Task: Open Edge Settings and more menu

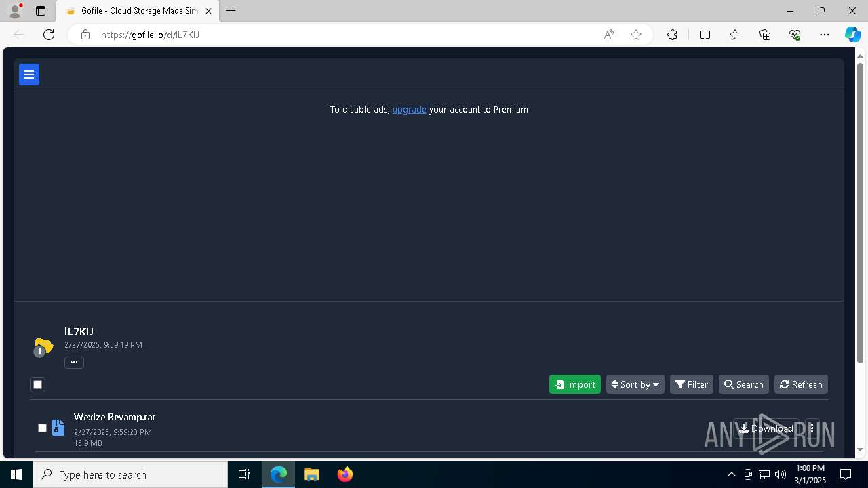Action: [x=825, y=35]
